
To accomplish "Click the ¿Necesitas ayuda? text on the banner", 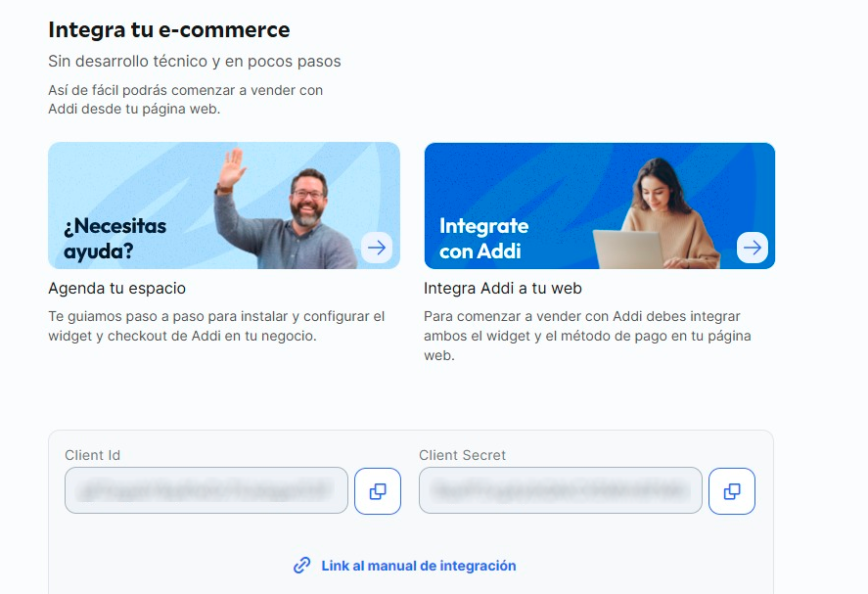I will (x=114, y=239).
